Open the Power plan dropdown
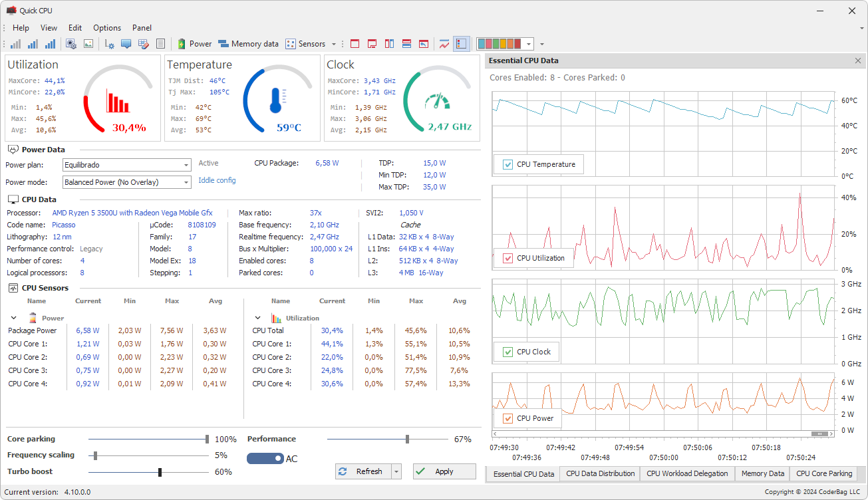This screenshot has width=868, height=500. click(x=187, y=164)
